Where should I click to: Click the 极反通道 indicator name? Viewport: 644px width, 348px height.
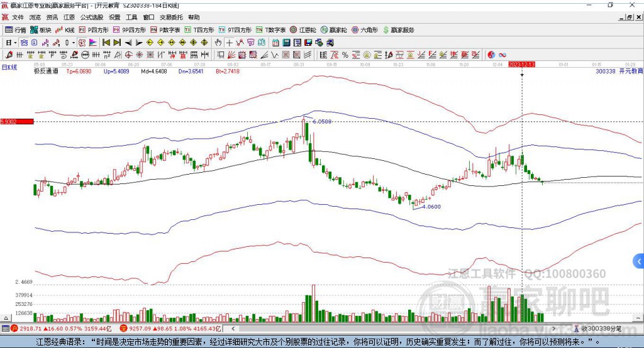pos(46,71)
